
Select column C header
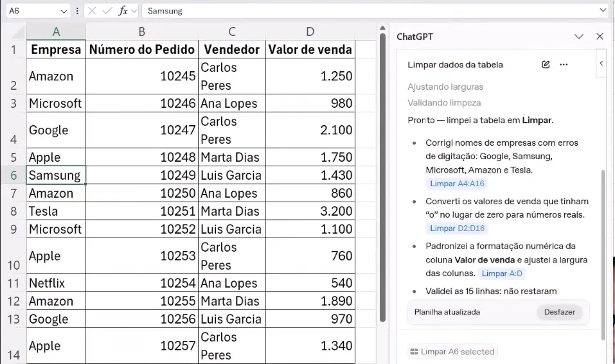pyautogui.click(x=232, y=31)
